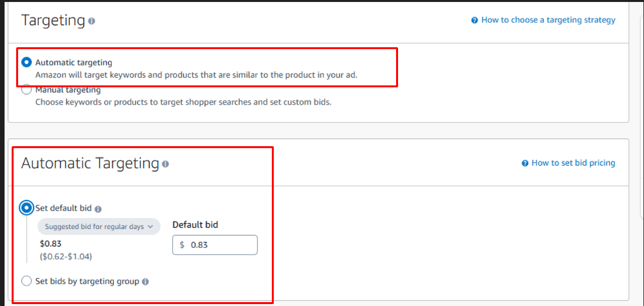Click the info icon next to Set default bid
The width and height of the screenshot is (644, 306).
click(x=98, y=209)
